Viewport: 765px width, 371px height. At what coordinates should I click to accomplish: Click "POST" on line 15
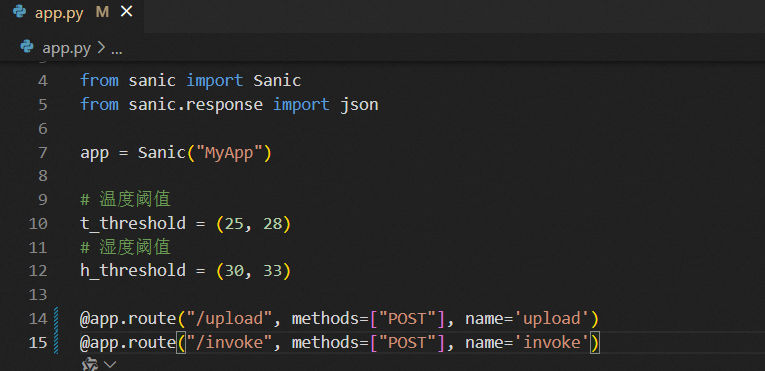coord(406,343)
